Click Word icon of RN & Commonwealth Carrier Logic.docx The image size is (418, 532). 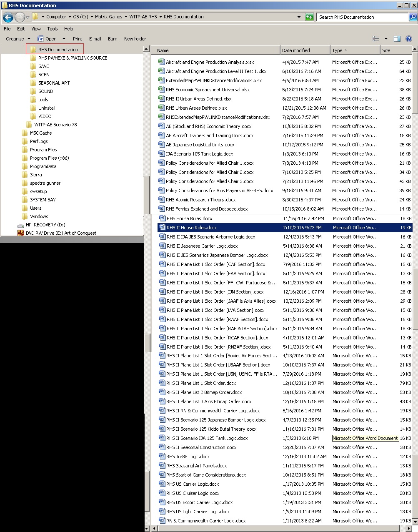(x=162, y=520)
